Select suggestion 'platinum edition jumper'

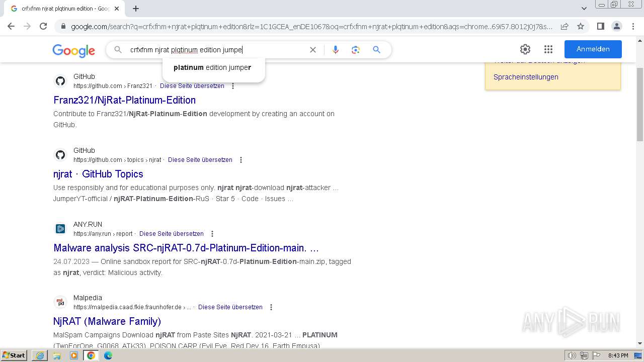[x=212, y=67]
